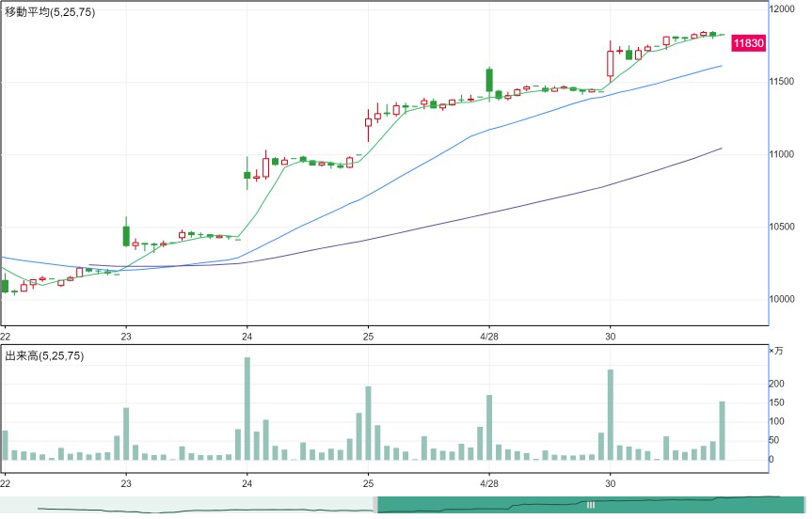Viewport: 812px width, 519px height.
Task: Click the 10500 price axis label
Action: pyautogui.click(x=782, y=227)
